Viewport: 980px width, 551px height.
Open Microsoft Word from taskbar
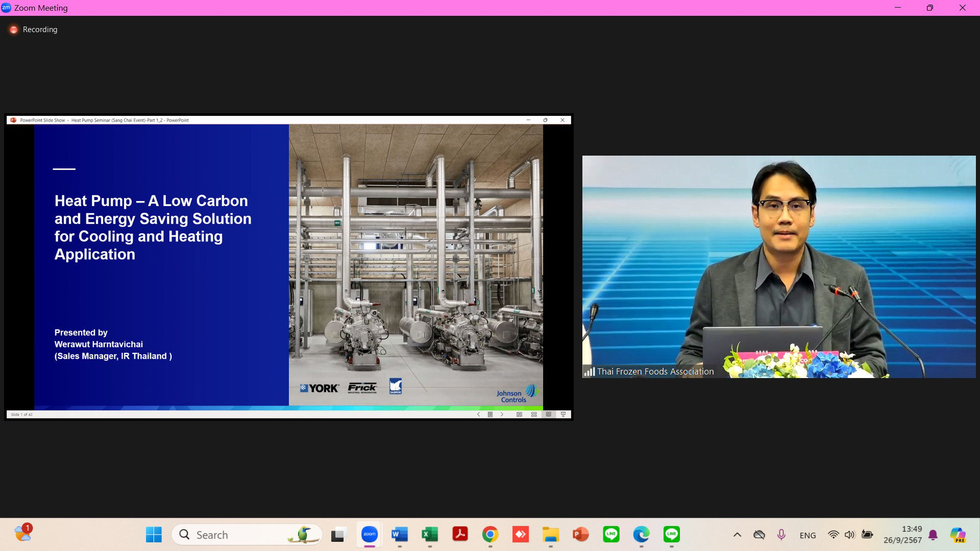(399, 535)
